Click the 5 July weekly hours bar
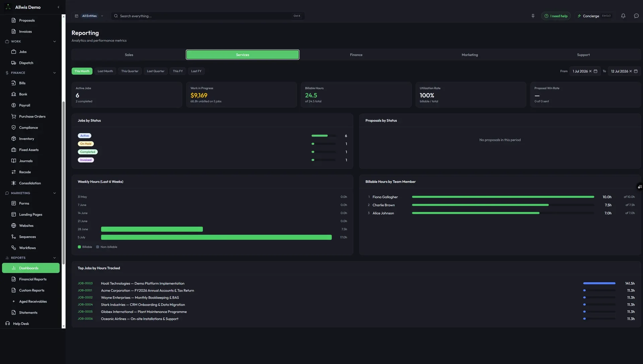 (x=216, y=237)
